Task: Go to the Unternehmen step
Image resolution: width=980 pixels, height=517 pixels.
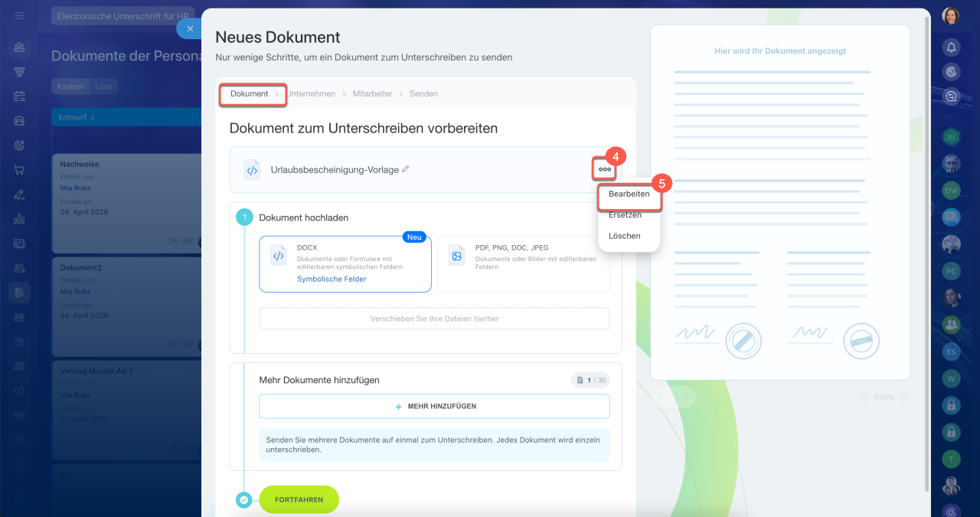Action: [311, 93]
